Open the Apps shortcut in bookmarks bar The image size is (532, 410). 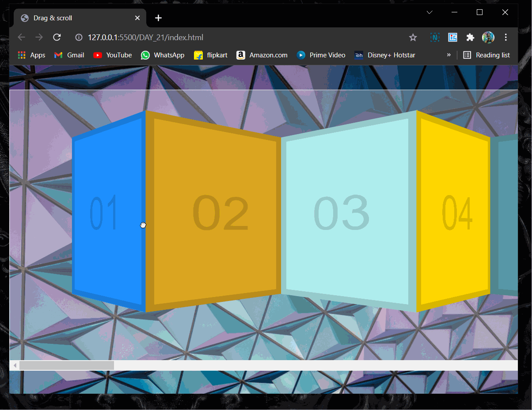(x=31, y=55)
